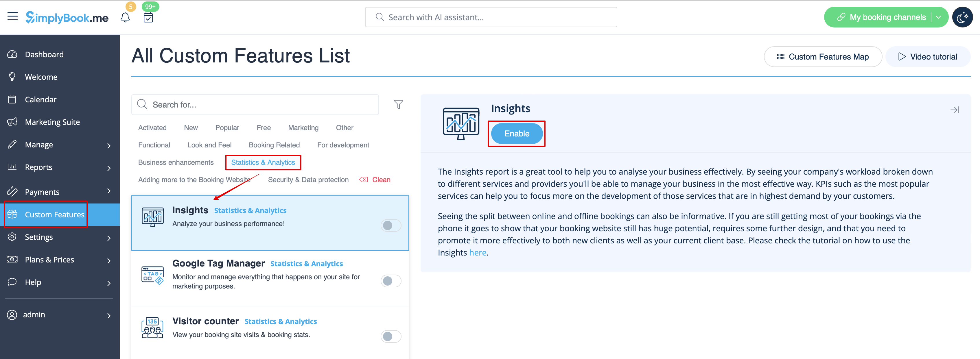Click Visitor counter's category tag
Image resolution: width=980 pixels, height=359 pixels.
click(x=281, y=322)
